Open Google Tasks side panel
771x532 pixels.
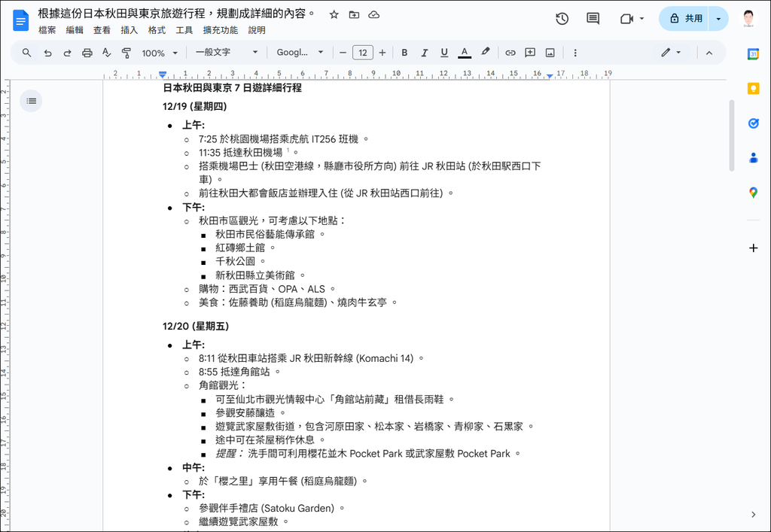click(x=753, y=123)
